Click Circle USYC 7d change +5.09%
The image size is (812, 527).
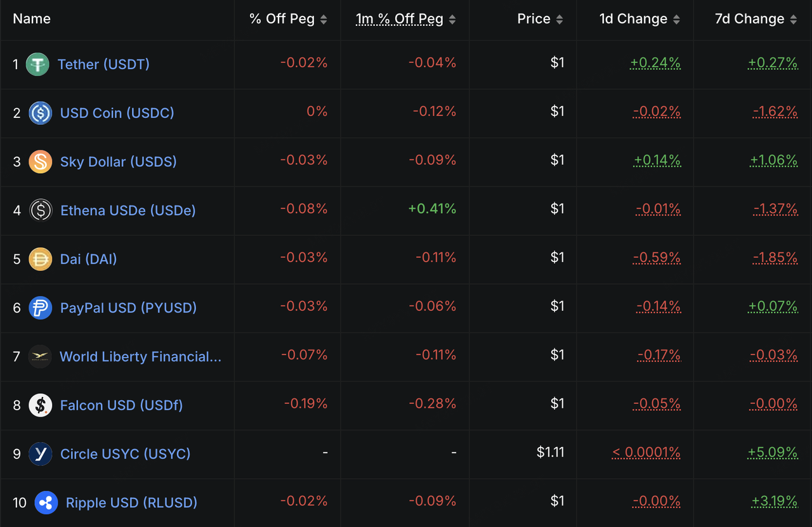click(x=773, y=452)
